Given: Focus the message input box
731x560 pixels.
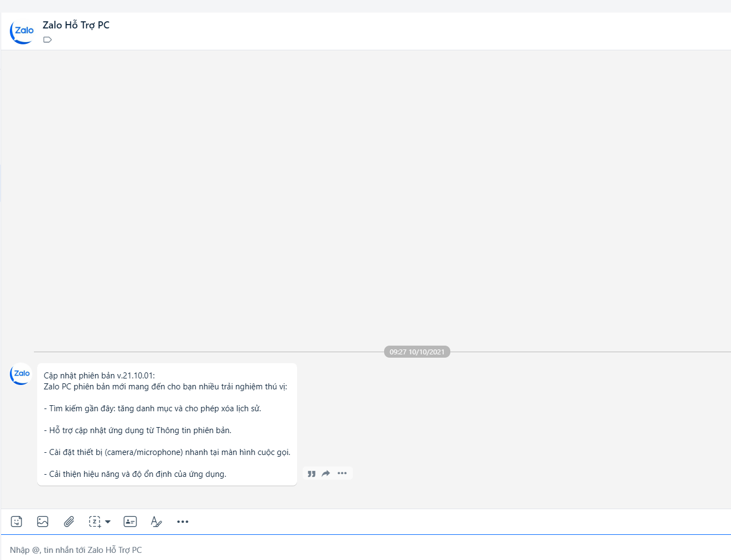Looking at the screenshot, I should (x=366, y=550).
